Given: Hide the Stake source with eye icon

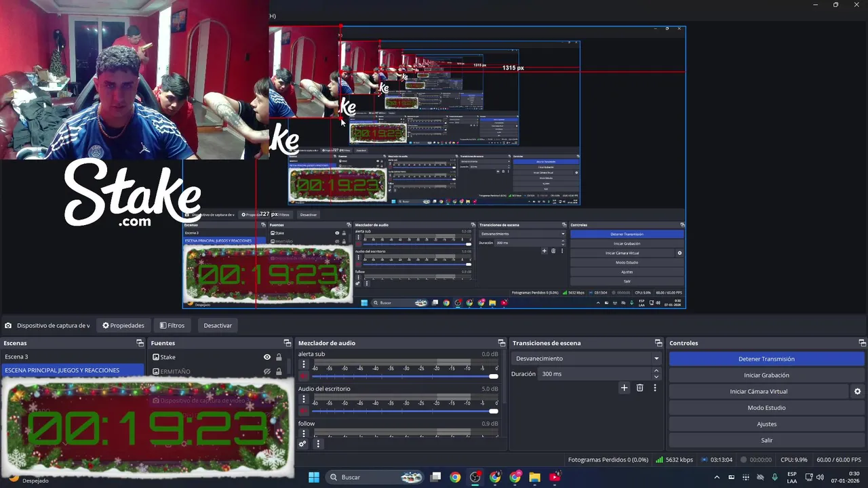Looking at the screenshot, I should 267,357.
